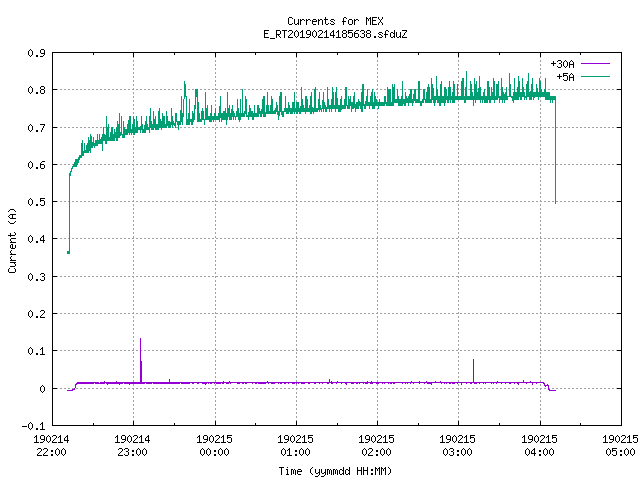Click the 0.7 y-axis tick label
Screen dimensions: 640x480
click(36, 128)
